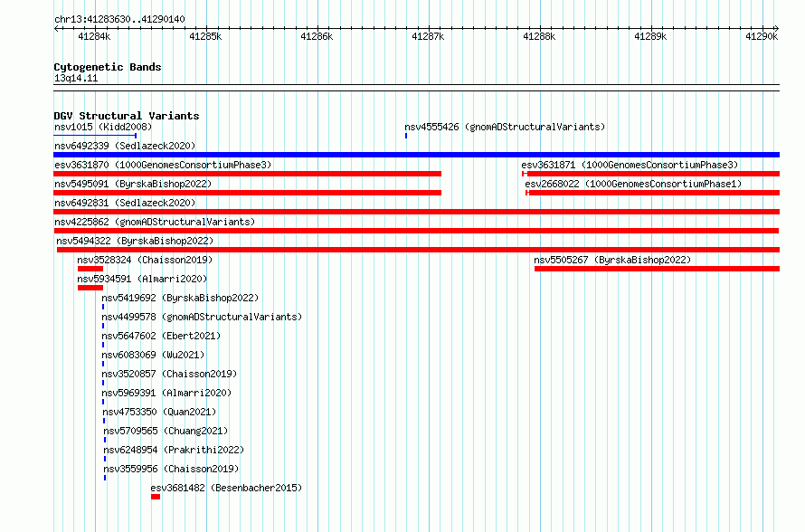Image resolution: width=805 pixels, height=532 pixels.
Task: Open esv2668022 (1000GenomesConsortiumPhase1) label
Action: tap(633, 184)
